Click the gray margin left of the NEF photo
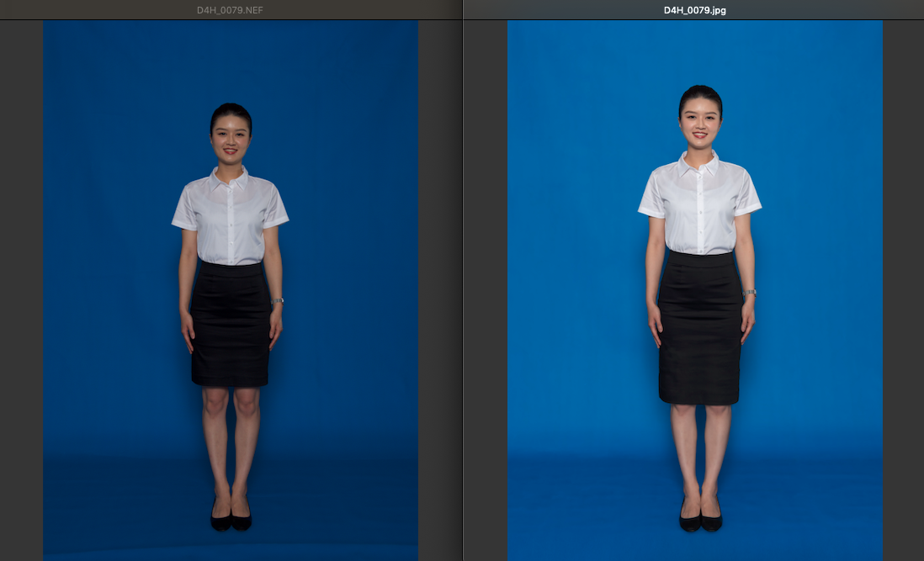The height and width of the screenshot is (561, 924). [21, 286]
